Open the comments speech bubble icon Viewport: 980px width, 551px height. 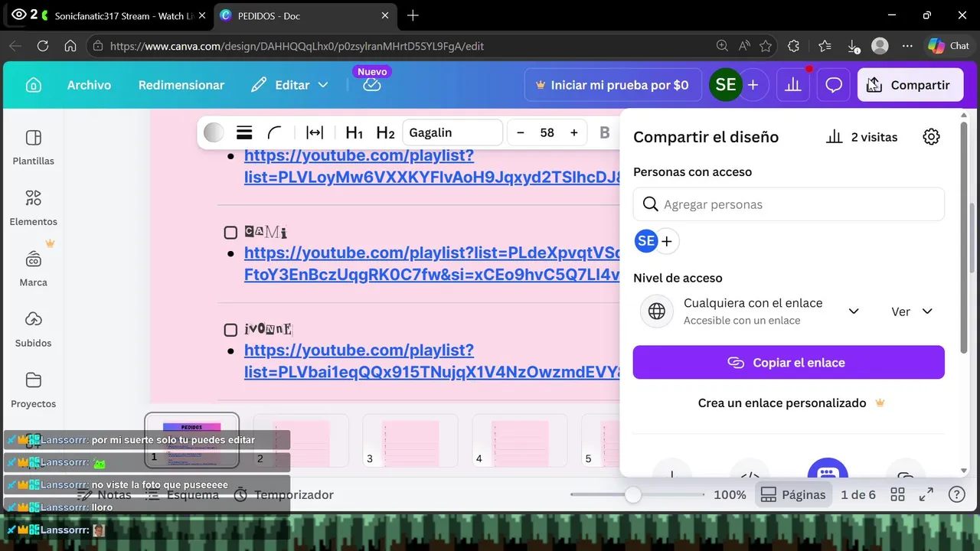834,85
